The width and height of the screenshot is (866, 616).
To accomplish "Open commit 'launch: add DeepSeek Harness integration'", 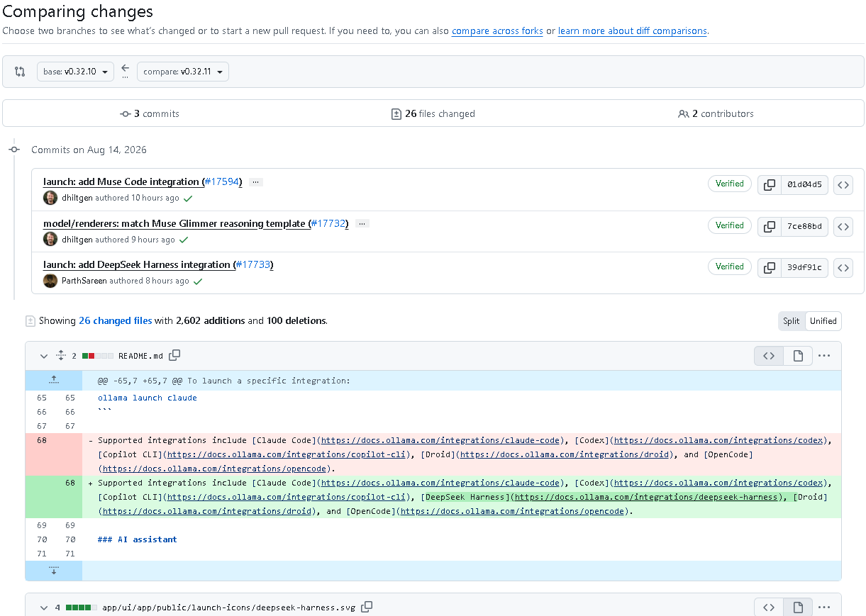I will [138, 264].
